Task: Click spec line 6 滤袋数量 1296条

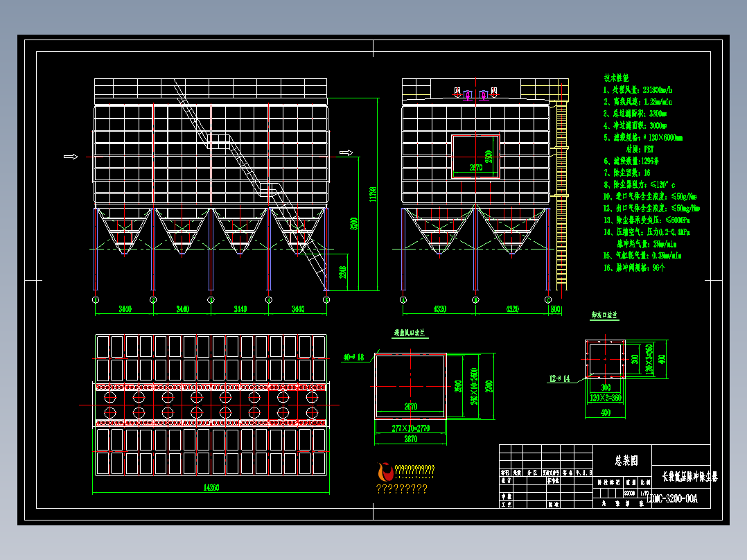Action: pyautogui.click(x=632, y=161)
